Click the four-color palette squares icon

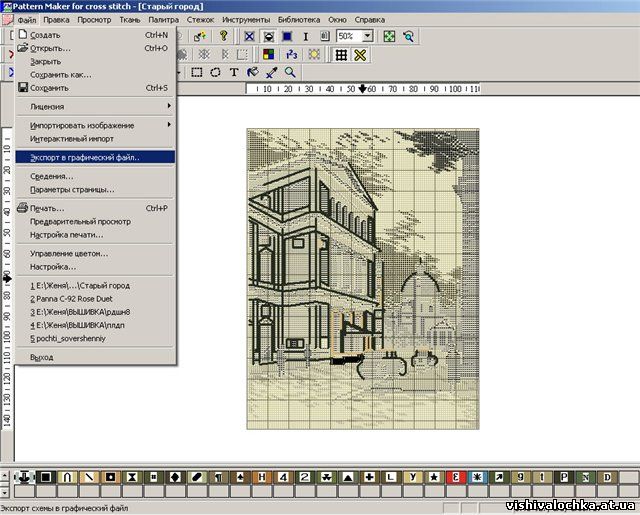[269, 55]
